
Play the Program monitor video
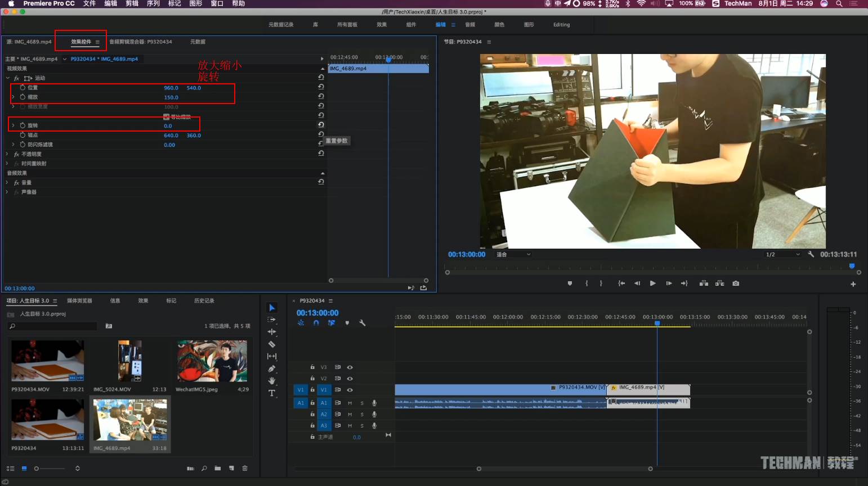(x=653, y=283)
